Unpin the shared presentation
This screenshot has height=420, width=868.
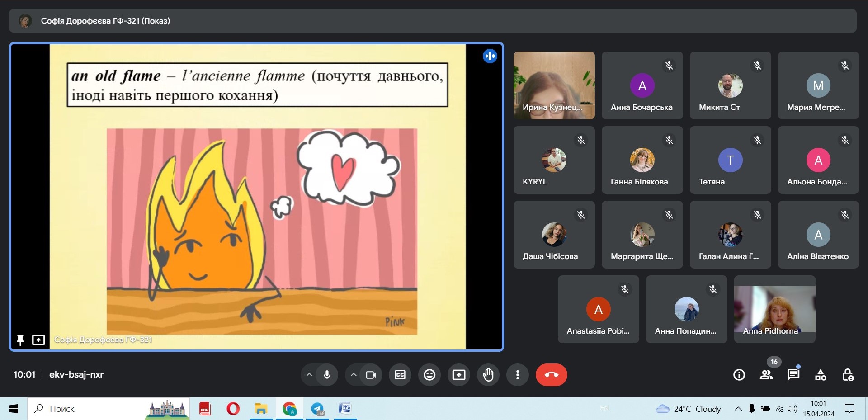pos(20,340)
